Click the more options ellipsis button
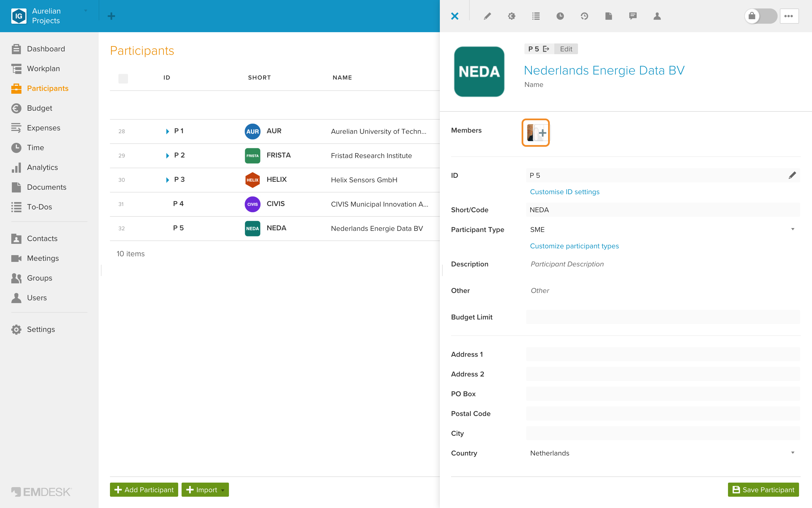This screenshot has width=812, height=508. (789, 16)
